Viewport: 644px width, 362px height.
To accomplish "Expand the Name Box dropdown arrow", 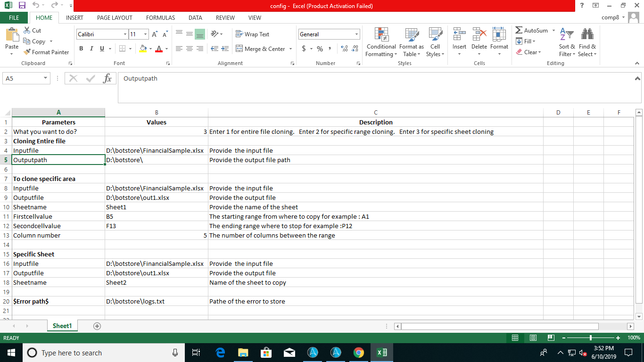I will click(x=45, y=79).
